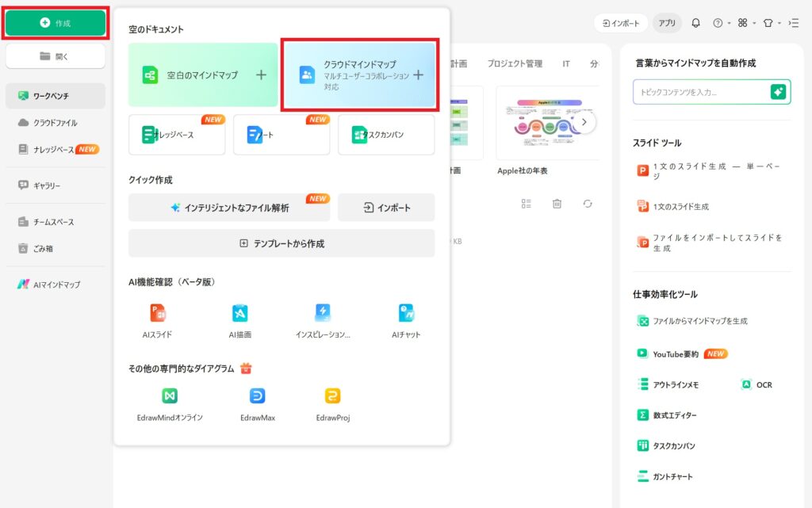The height and width of the screenshot is (508, 812).
Task: Click the notification bell icon
Action: 695,23
